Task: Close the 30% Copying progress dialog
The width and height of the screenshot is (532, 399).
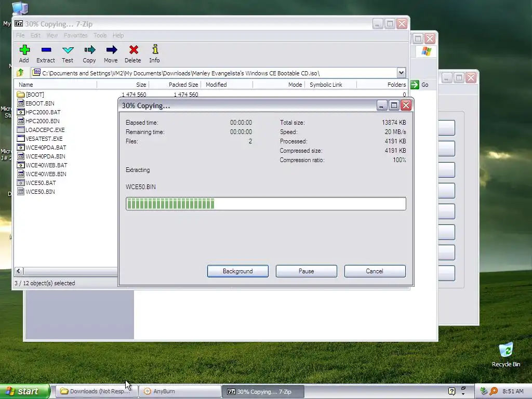Action: pyautogui.click(x=406, y=105)
